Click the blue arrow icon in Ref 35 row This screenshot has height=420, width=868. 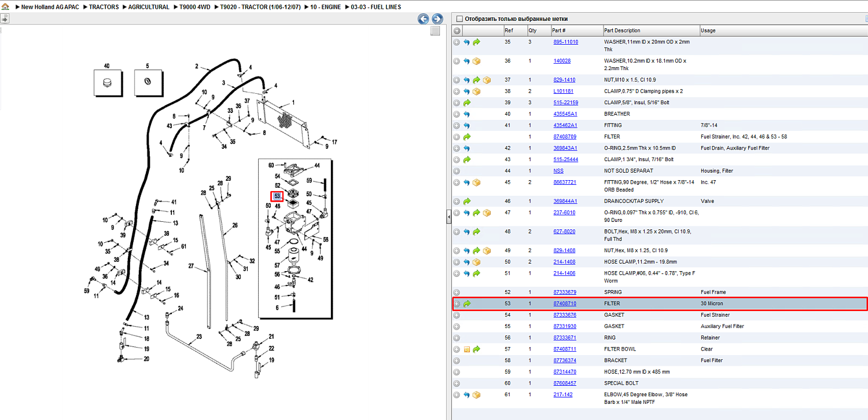pyautogui.click(x=466, y=42)
